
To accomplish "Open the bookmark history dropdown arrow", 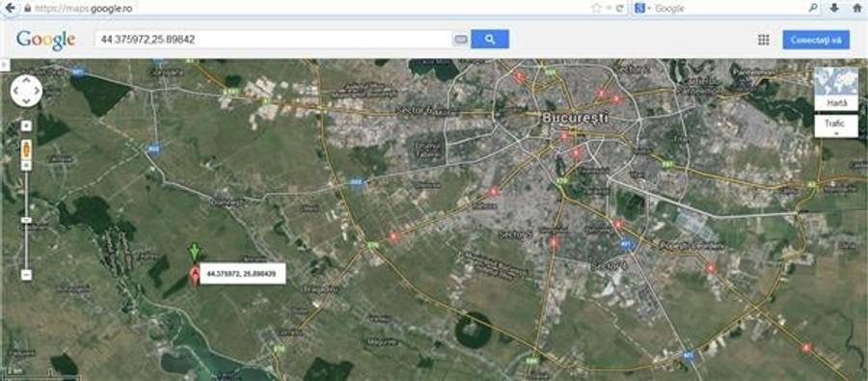I will coord(609,9).
